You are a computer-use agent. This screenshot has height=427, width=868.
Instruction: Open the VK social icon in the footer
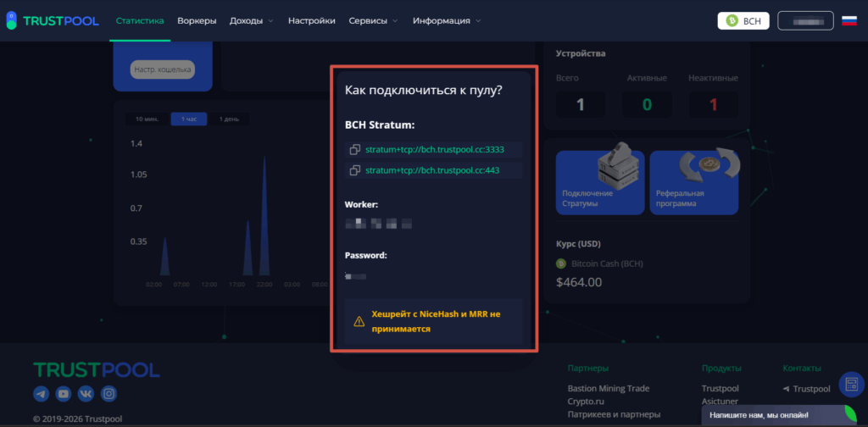pyautogui.click(x=86, y=394)
